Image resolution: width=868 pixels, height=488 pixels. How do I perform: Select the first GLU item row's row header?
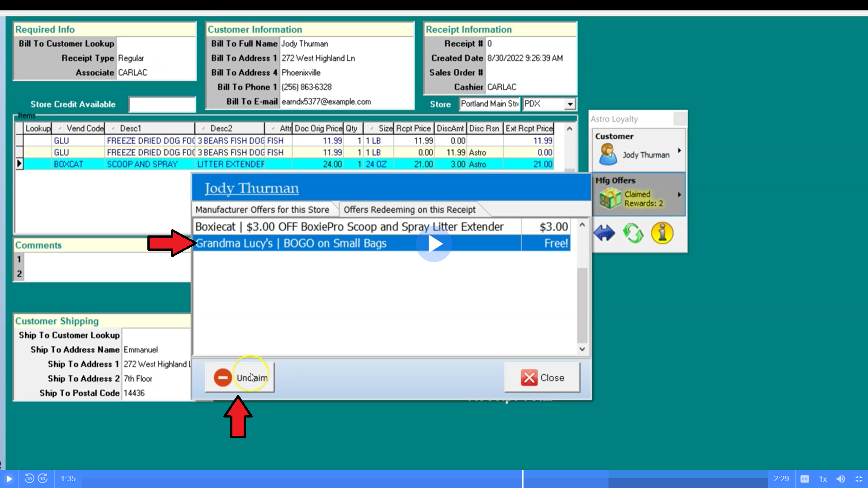[x=19, y=141]
